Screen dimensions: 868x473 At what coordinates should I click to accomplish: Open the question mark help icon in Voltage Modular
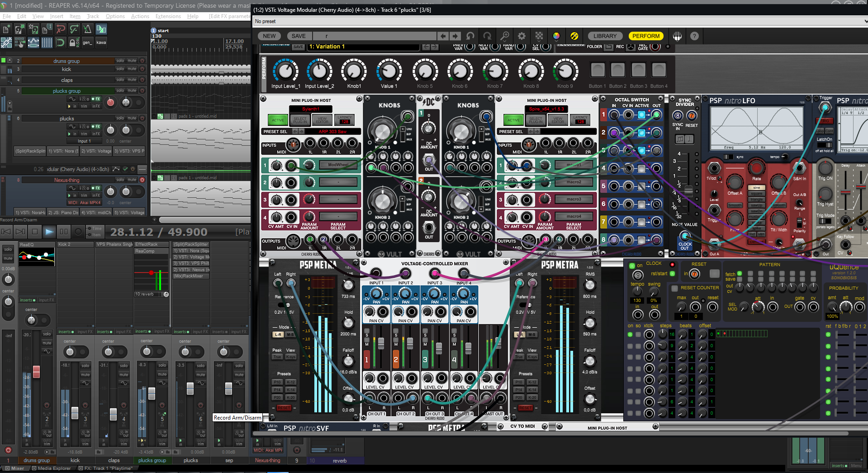[x=694, y=36]
